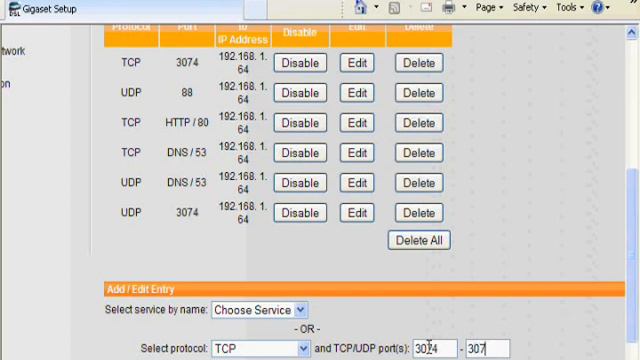Open the Page menu

coord(489,7)
